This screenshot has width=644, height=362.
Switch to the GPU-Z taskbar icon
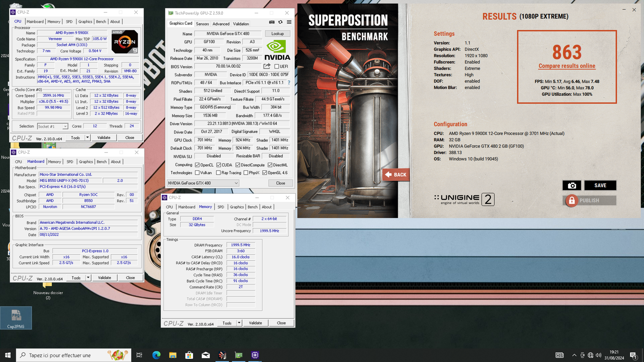pos(238,355)
